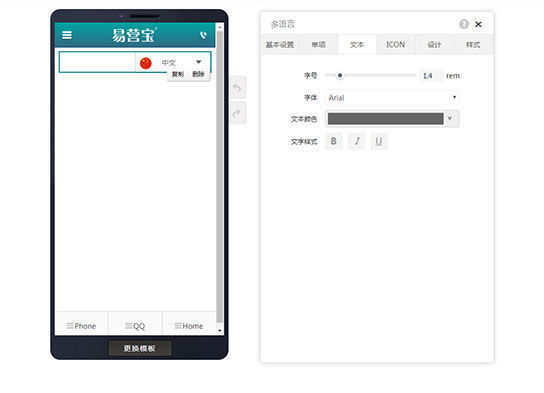Click the 复制 copy button
The width and height of the screenshot is (544, 393).
pyautogui.click(x=178, y=74)
